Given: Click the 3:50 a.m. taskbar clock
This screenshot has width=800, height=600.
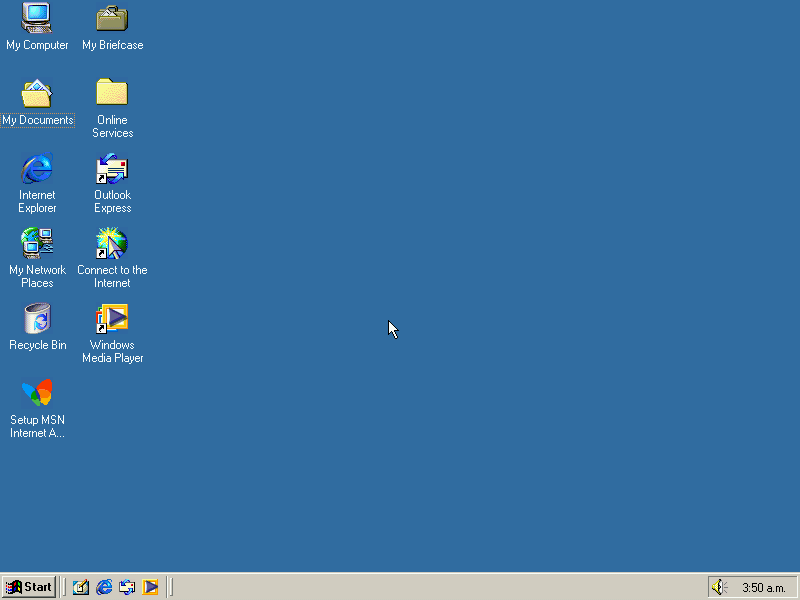Looking at the screenshot, I should [x=763, y=588].
